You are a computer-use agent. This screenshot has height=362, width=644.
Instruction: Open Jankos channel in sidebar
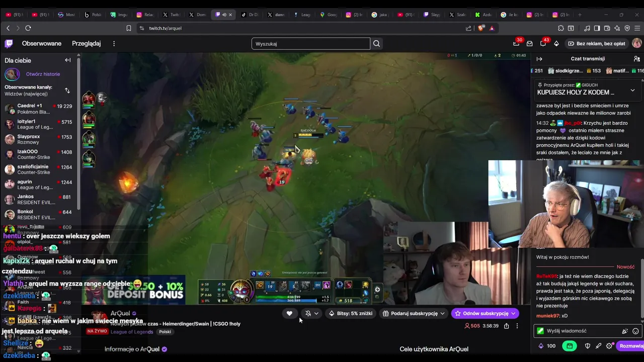39,200
